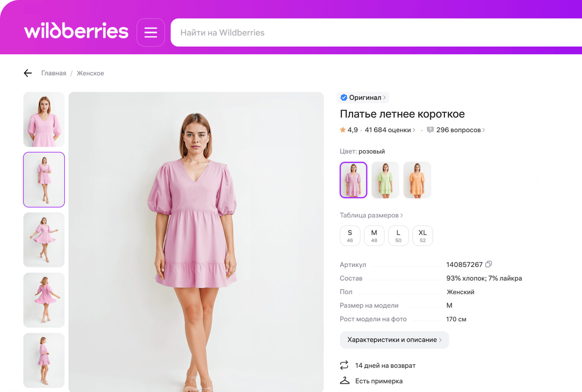Pick size XL 52

422,236
